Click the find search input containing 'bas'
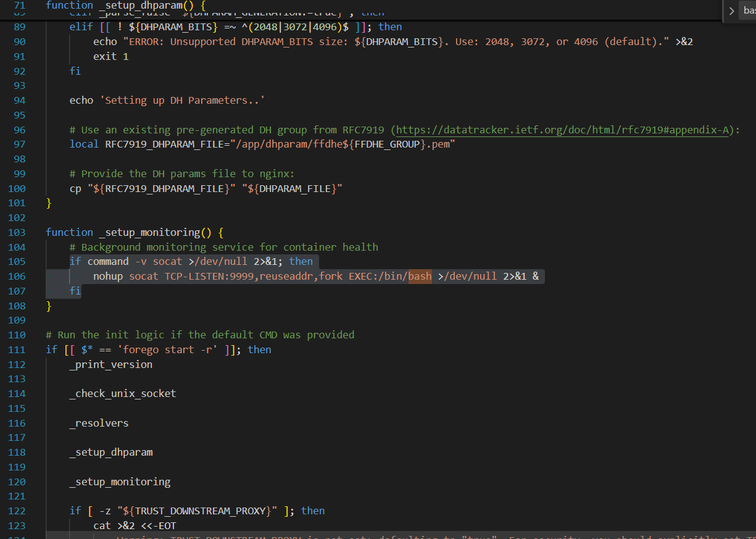The height and width of the screenshot is (539, 756). pos(748,10)
